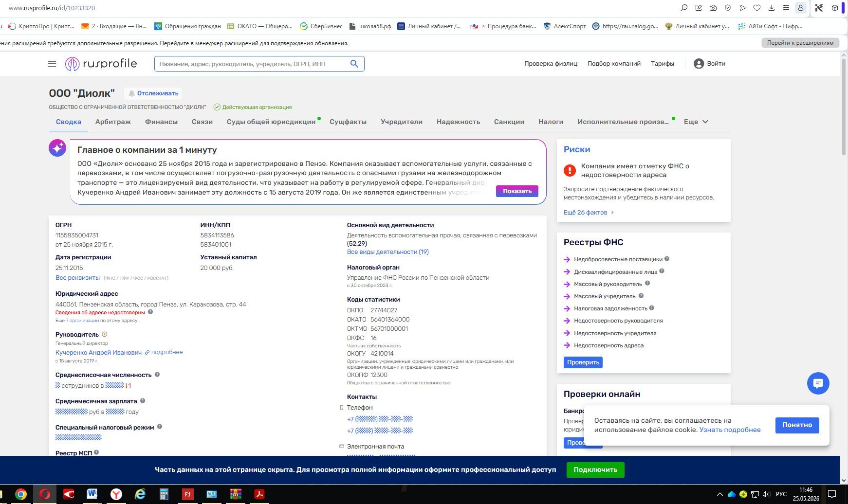Click the edit page pencil icon

(x=699, y=8)
